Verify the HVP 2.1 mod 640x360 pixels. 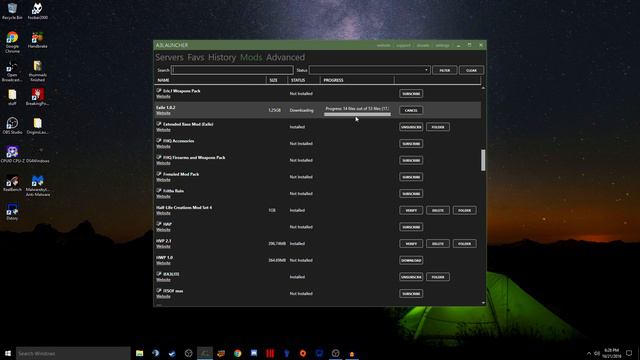(411, 244)
